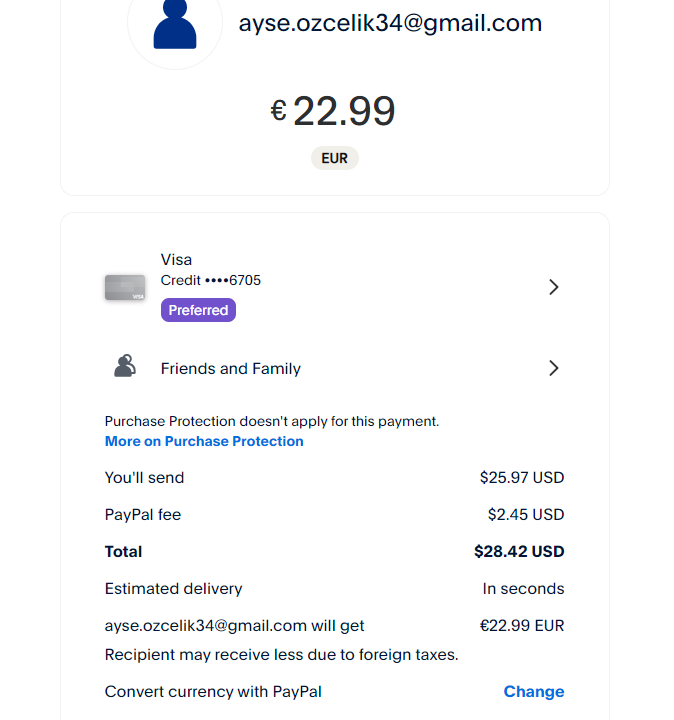Image resolution: width=674 pixels, height=720 pixels.
Task: Click the Preferred badge on Visa card
Action: [198, 310]
